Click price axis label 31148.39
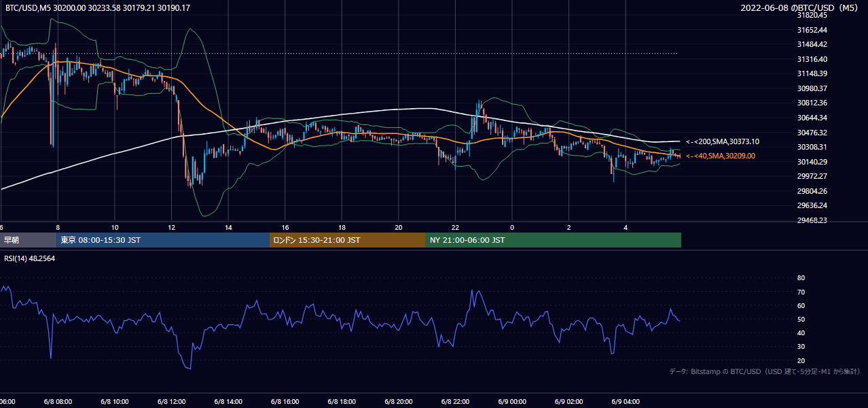Screen dimensions: 868x408 pyautogui.click(x=812, y=73)
